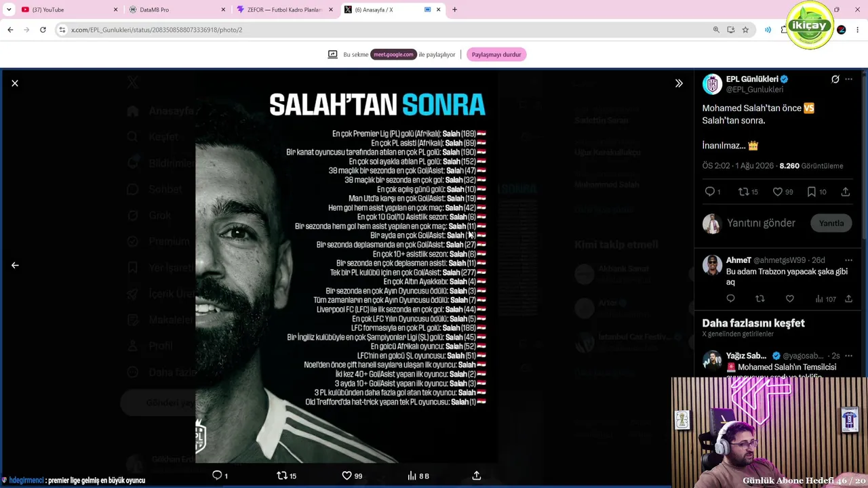
Task: Close the photo viewer with the X icon
Action: click(x=15, y=83)
